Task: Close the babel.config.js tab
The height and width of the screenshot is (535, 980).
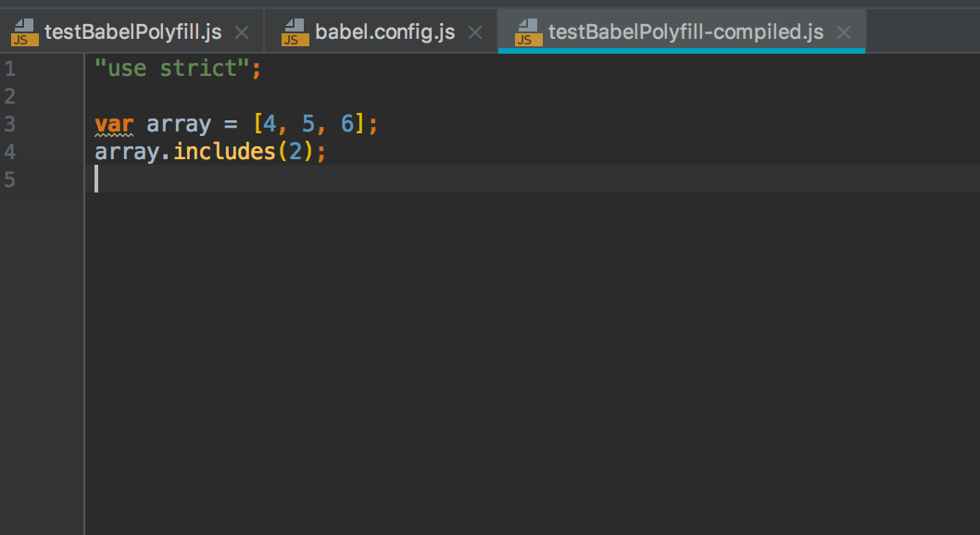Action: (x=475, y=32)
